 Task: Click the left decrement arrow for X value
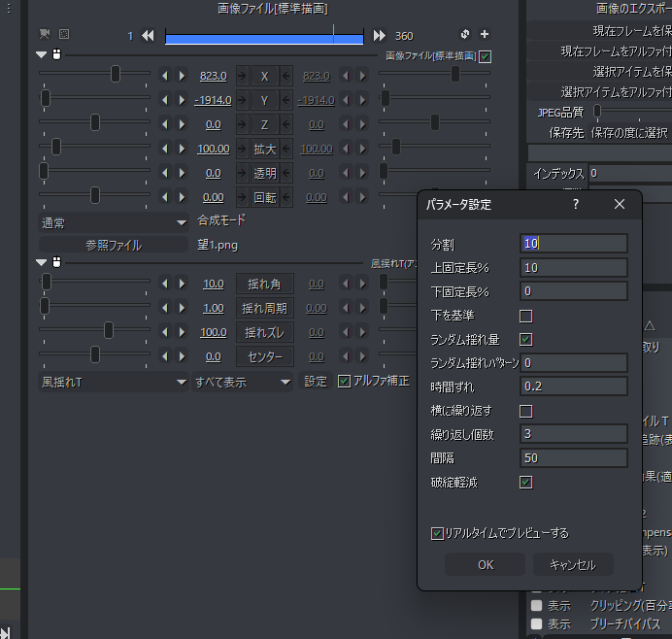coord(164,76)
